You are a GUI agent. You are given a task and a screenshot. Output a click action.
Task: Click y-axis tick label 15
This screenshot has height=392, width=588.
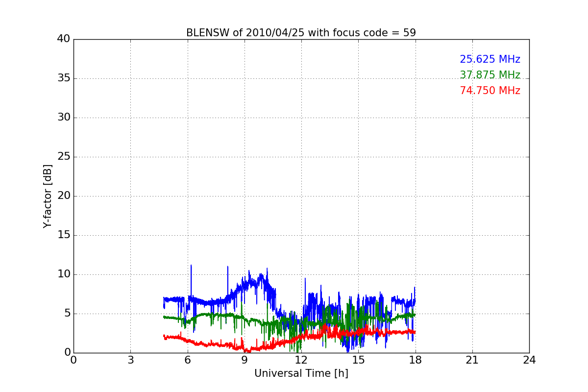point(64,235)
